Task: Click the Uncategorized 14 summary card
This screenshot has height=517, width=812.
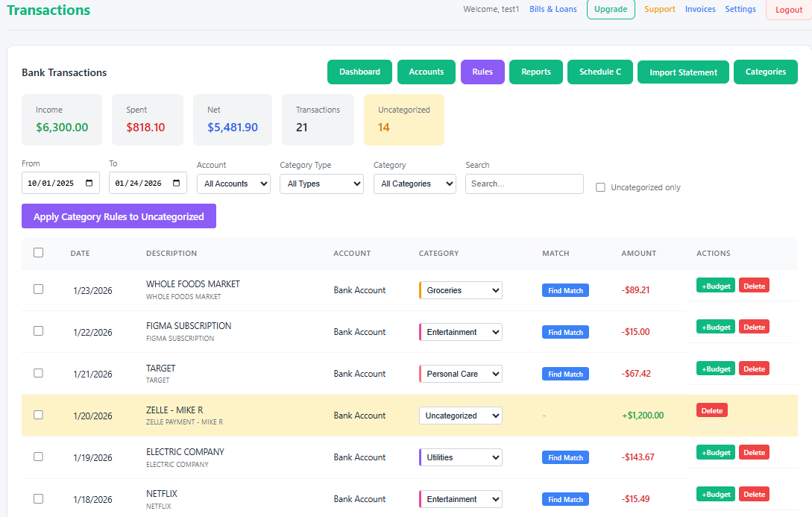Action: point(404,119)
